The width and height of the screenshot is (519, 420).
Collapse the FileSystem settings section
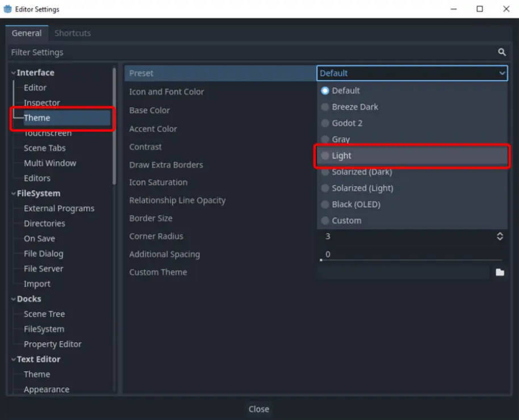click(x=14, y=194)
